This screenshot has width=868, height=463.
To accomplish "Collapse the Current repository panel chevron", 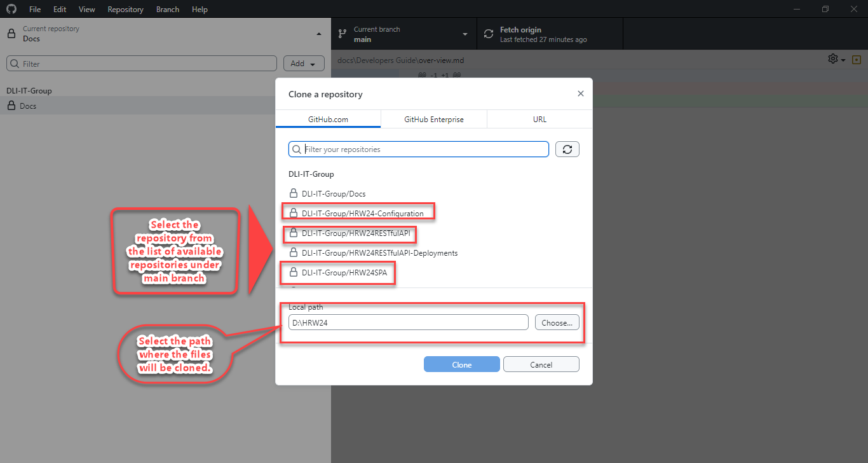I will [x=318, y=32].
